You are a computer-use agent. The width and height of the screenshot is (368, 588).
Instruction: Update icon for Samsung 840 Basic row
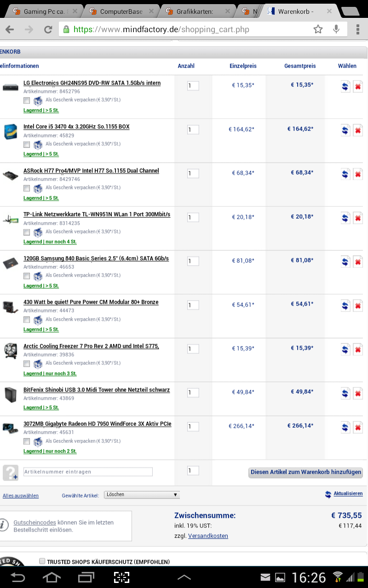[x=345, y=262]
